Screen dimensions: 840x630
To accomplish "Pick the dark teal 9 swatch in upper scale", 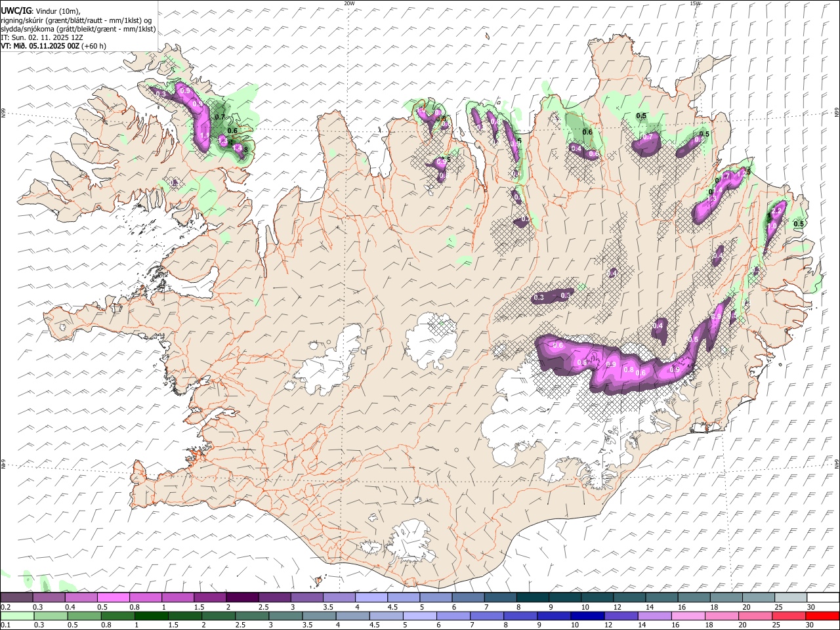I will pyautogui.click(x=566, y=598).
